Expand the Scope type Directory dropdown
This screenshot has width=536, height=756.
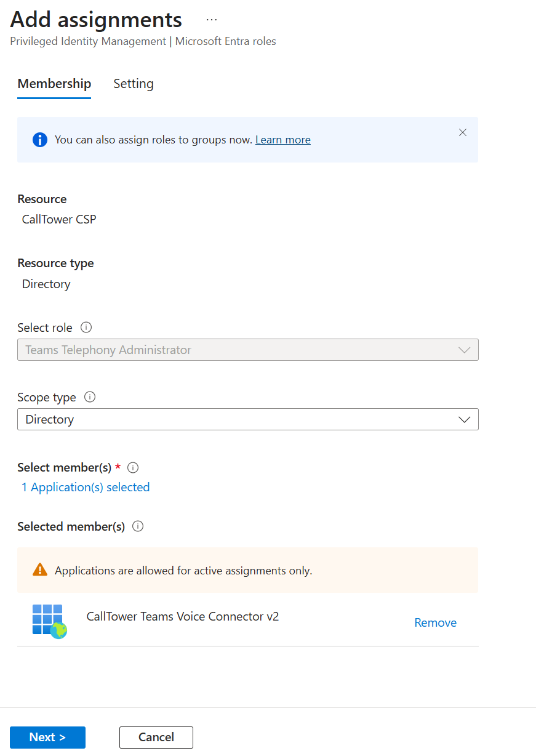click(x=247, y=419)
